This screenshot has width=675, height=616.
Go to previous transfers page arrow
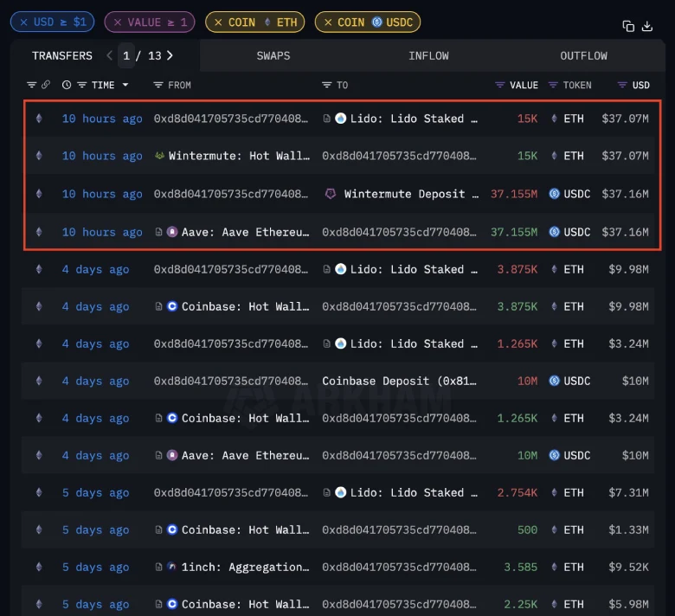tap(109, 55)
